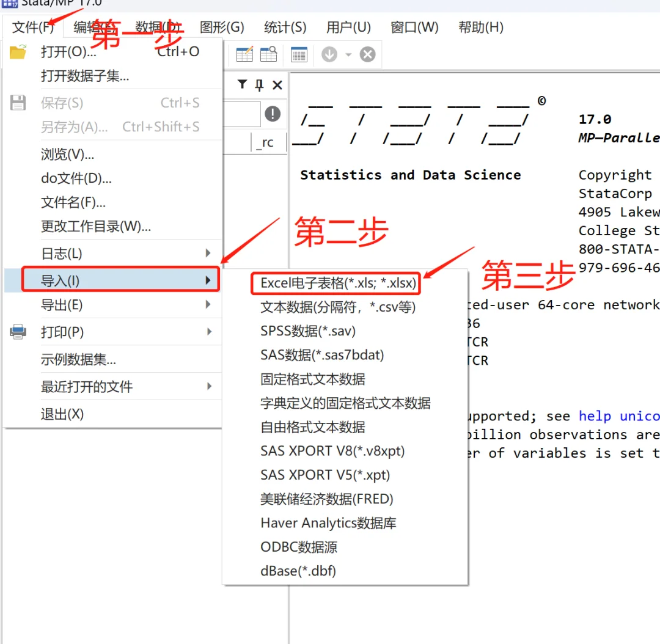
Task: Click the Break (X circle) toolbar icon
Action: pyautogui.click(x=367, y=54)
